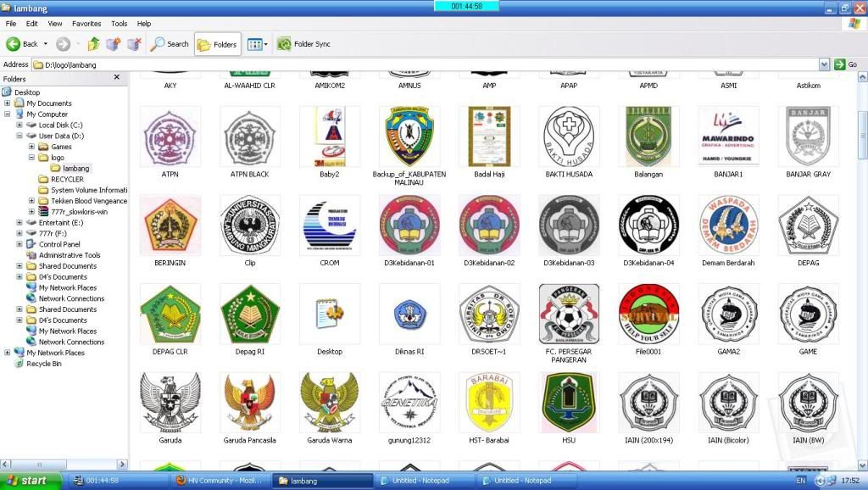Expand the address bar dropdown
The image size is (868, 490).
coord(824,64)
